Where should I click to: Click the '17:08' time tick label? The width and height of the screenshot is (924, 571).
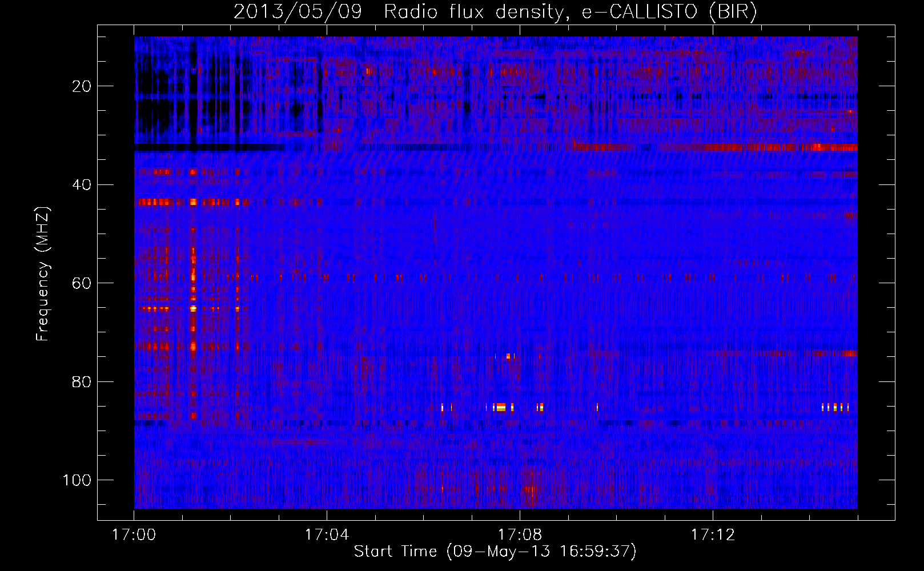point(520,535)
